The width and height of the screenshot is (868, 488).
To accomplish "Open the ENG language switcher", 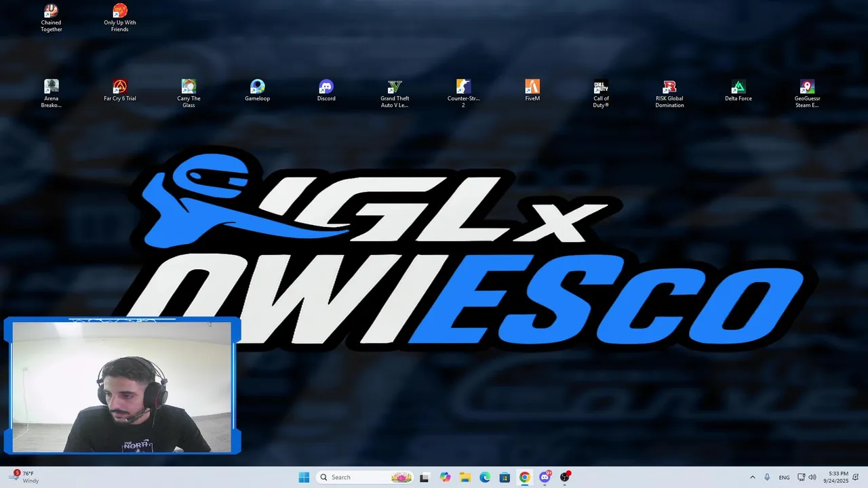I will (x=784, y=477).
